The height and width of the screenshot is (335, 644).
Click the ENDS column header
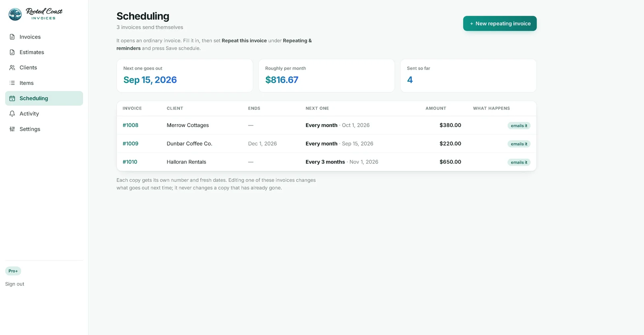pos(254,109)
